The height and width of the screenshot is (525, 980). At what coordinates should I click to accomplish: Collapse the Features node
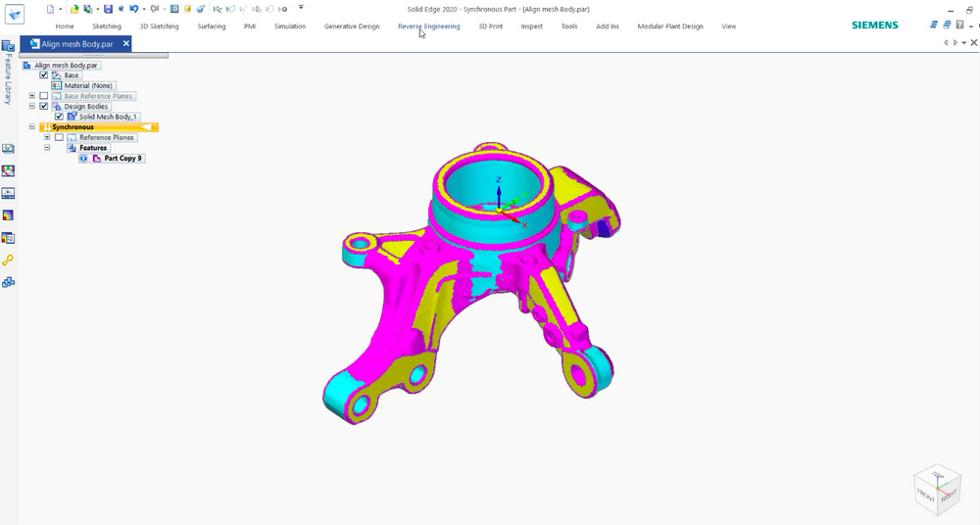click(47, 148)
